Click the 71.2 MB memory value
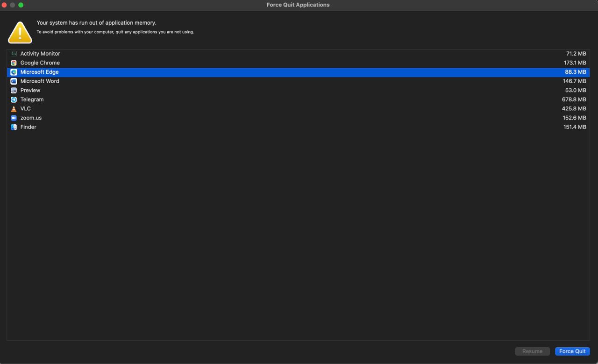 (576, 54)
